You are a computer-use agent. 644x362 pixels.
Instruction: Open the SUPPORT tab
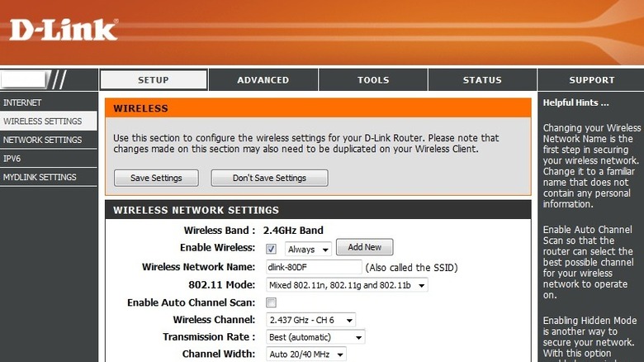591,80
